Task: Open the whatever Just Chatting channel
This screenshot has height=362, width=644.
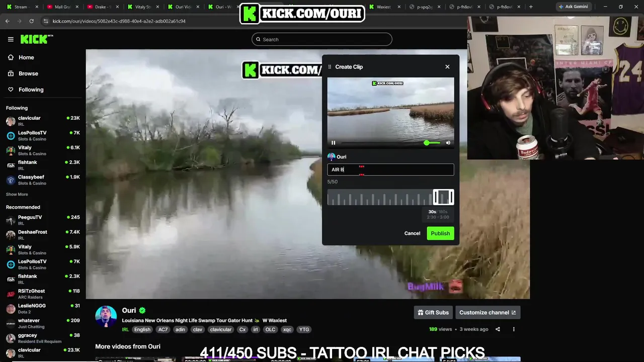Action: (43, 323)
